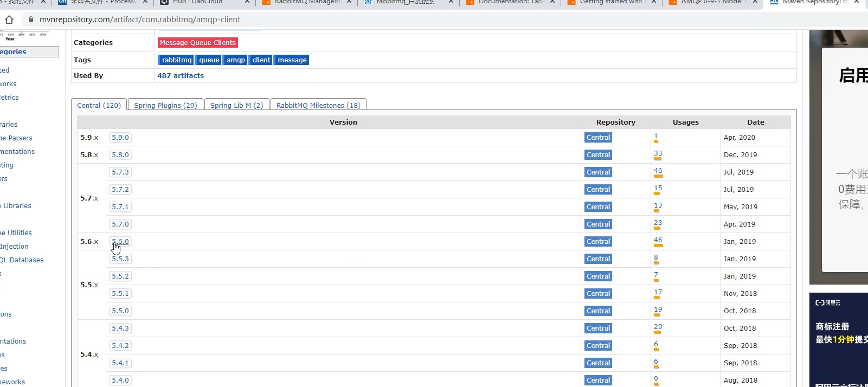Click the site security lock icon
Screen dimensions: 868x387
(x=31, y=20)
